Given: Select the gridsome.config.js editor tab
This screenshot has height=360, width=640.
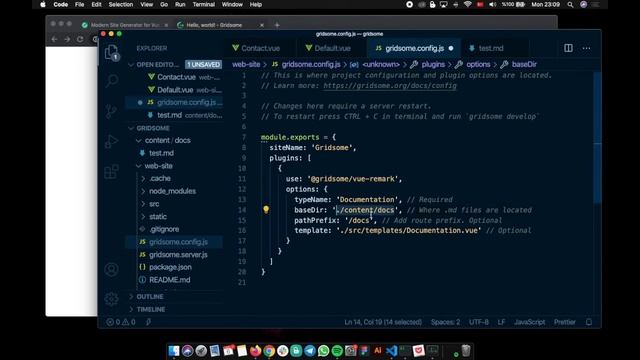Looking at the screenshot, I should (414, 48).
